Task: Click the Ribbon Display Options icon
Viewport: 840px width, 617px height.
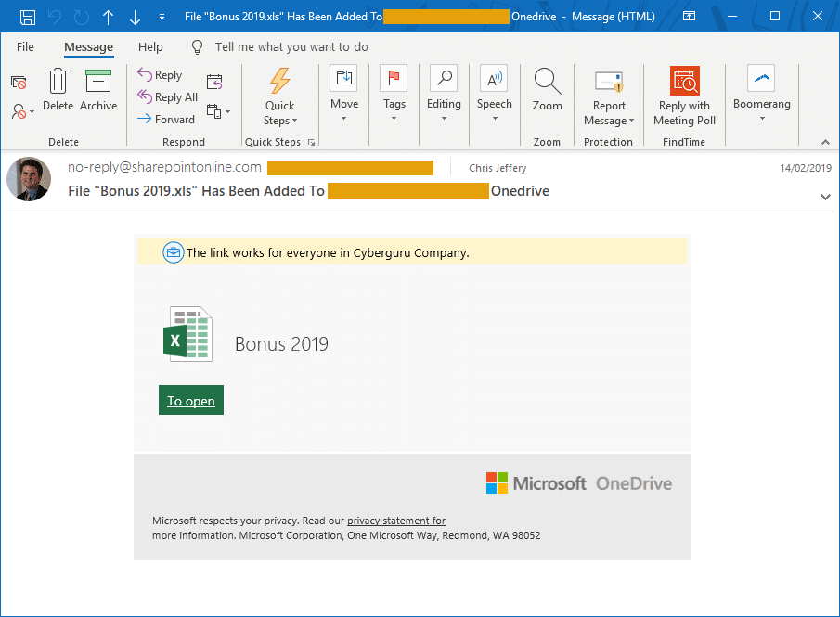Action: [x=689, y=17]
